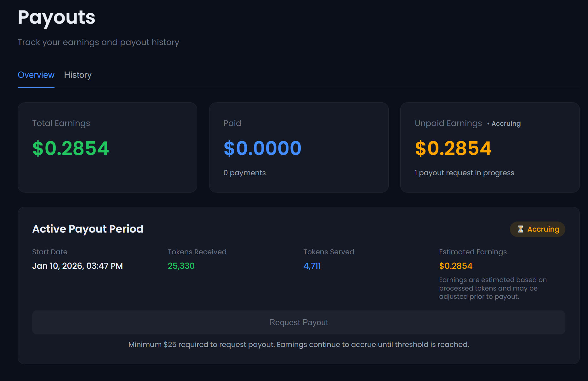Click the Estimated Earnings amount $0.2854
The image size is (588, 381).
pyautogui.click(x=455, y=266)
